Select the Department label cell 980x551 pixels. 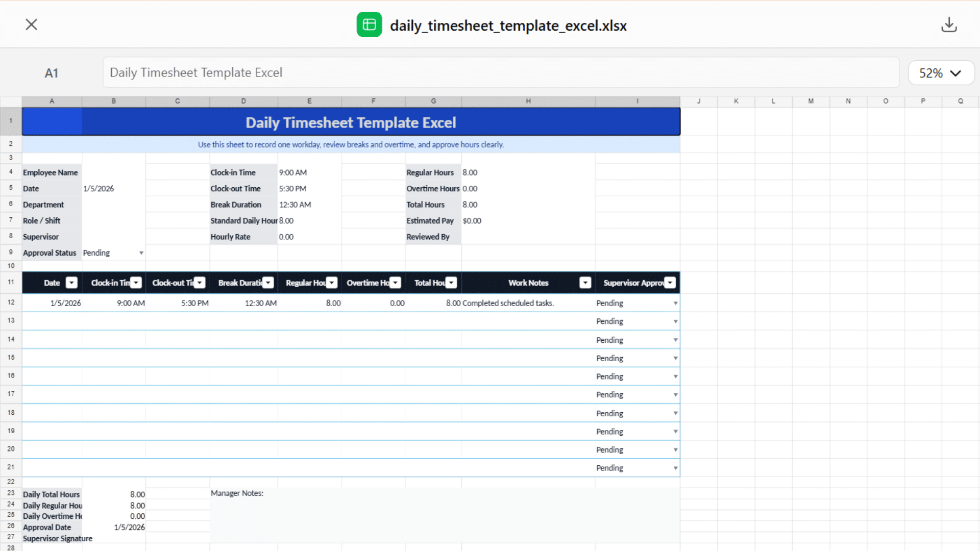pyautogui.click(x=52, y=205)
